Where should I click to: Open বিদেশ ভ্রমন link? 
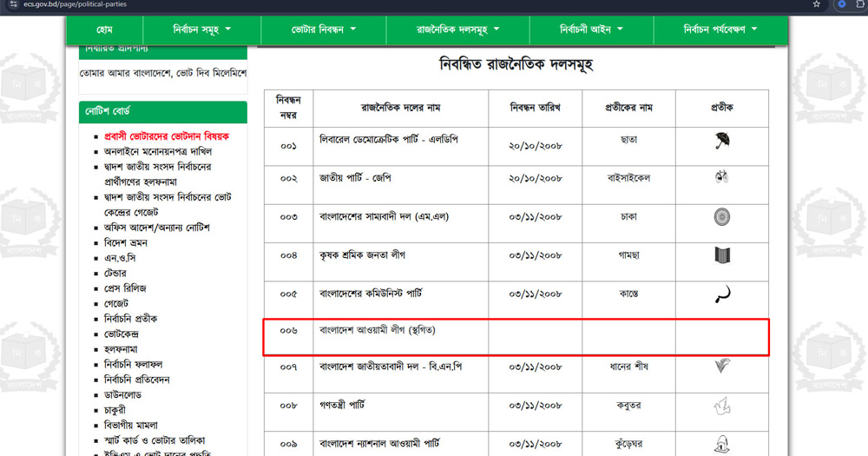(x=126, y=242)
